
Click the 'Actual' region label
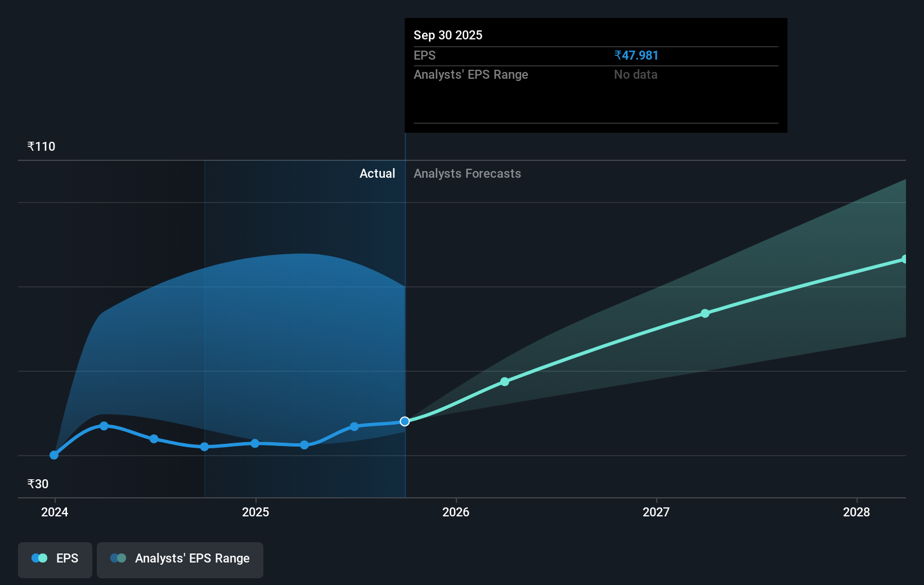tap(377, 174)
